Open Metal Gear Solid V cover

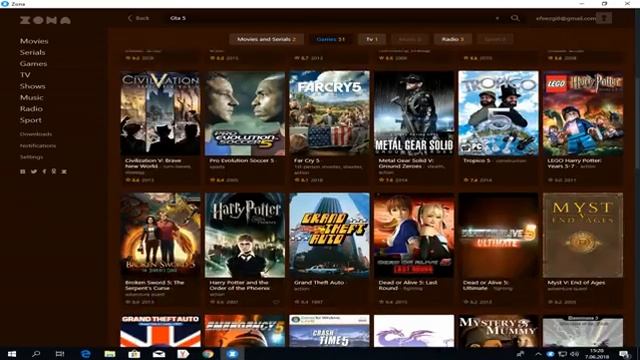414,113
